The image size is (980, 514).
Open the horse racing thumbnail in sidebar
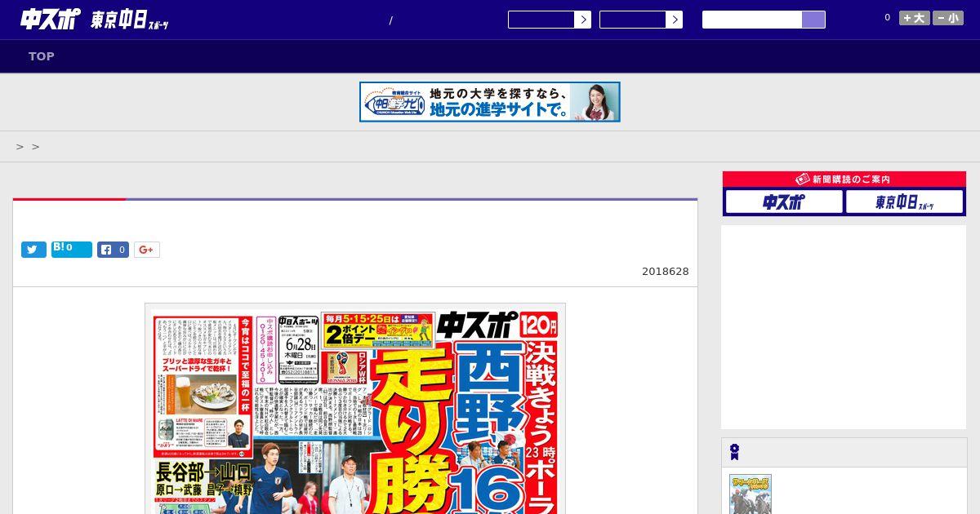tap(751, 494)
